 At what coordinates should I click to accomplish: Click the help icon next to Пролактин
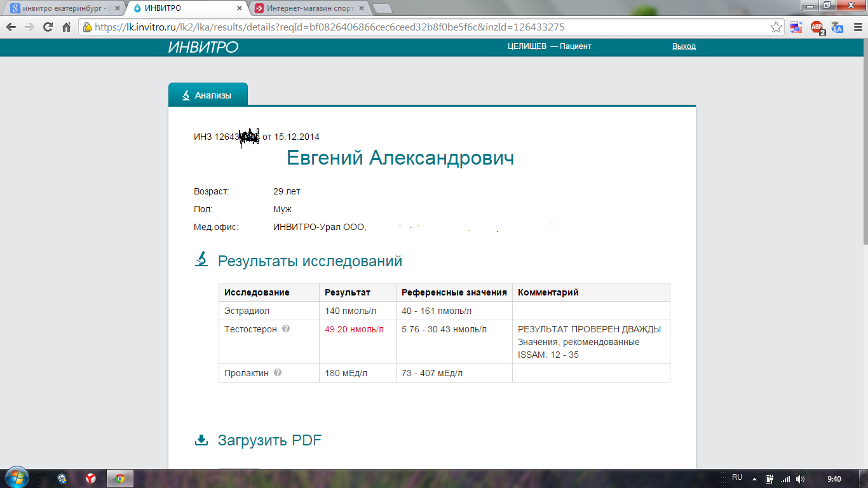278,373
